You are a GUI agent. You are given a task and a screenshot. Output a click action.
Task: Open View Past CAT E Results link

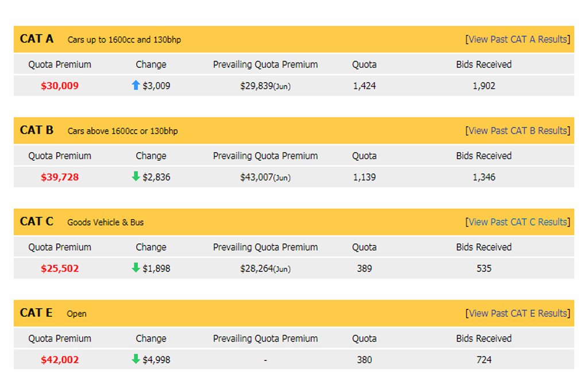(517, 313)
